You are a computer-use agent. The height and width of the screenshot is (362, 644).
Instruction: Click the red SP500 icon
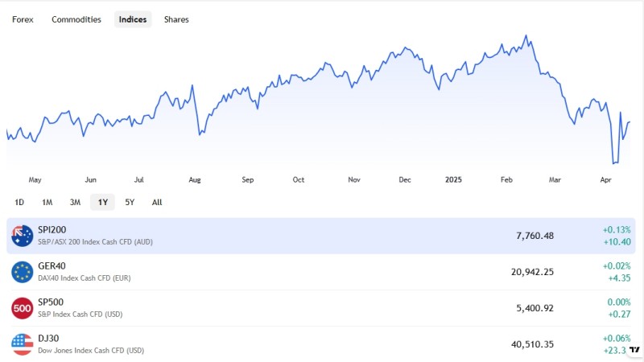(x=22, y=308)
